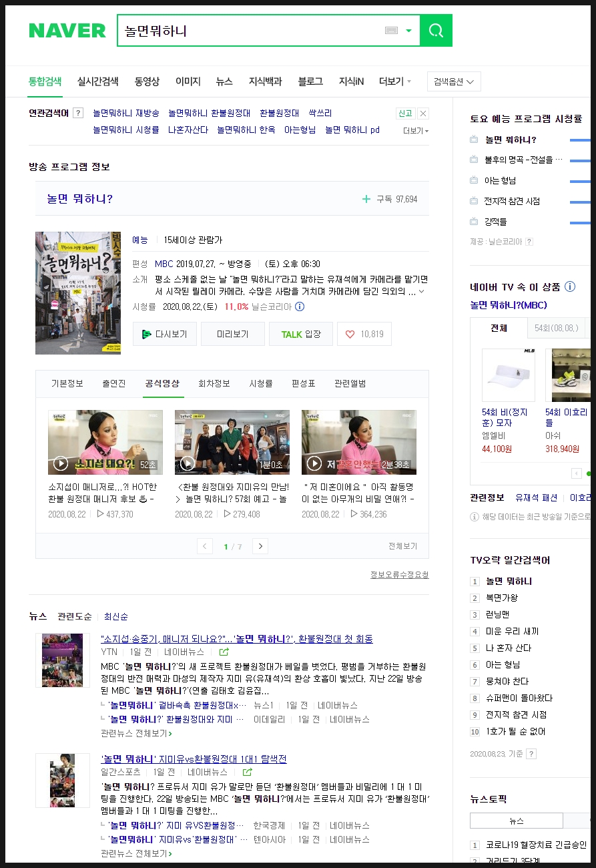The height and width of the screenshot is (868, 596).
Task: Click 정보오류수정요청 link
Action: (x=400, y=575)
